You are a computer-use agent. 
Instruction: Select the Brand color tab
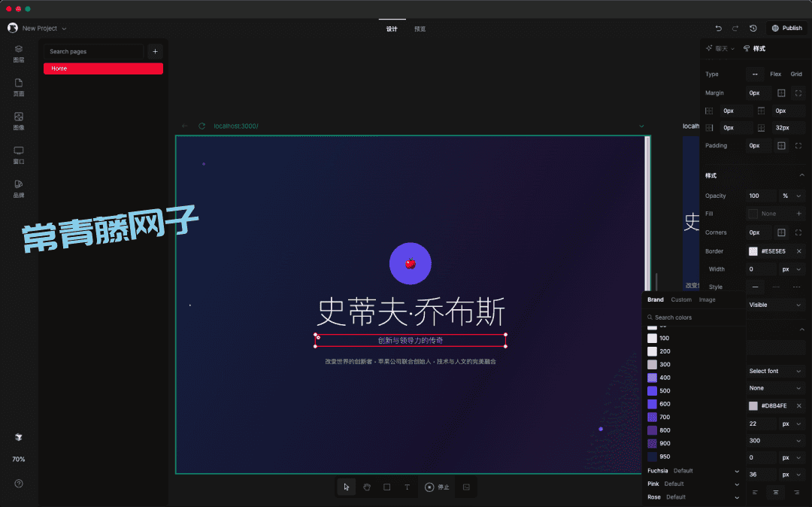click(655, 300)
